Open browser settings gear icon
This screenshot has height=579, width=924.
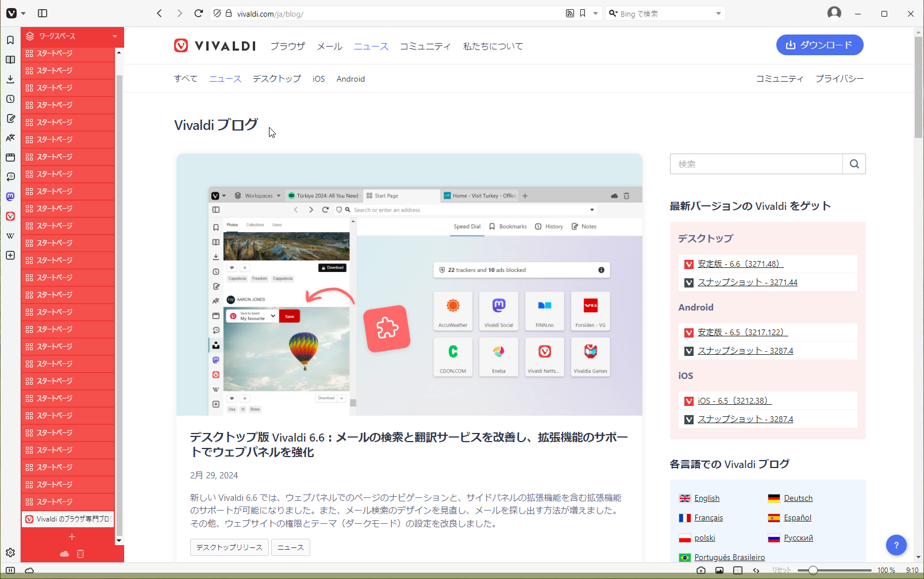10,553
